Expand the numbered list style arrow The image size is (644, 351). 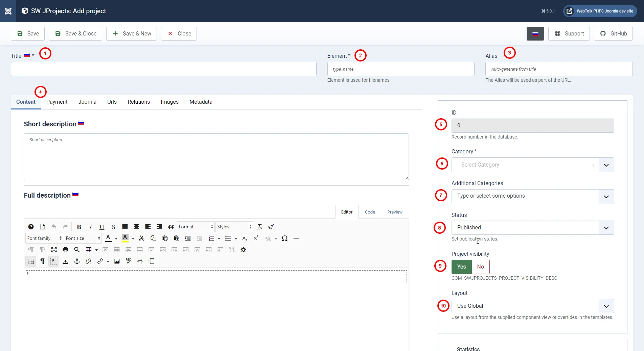pos(219,239)
